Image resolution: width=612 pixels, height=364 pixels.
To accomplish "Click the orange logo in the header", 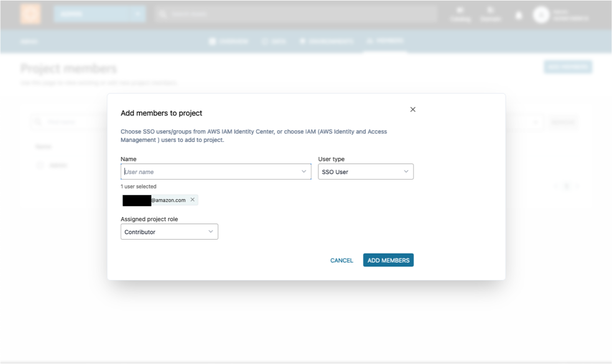I will [x=30, y=14].
